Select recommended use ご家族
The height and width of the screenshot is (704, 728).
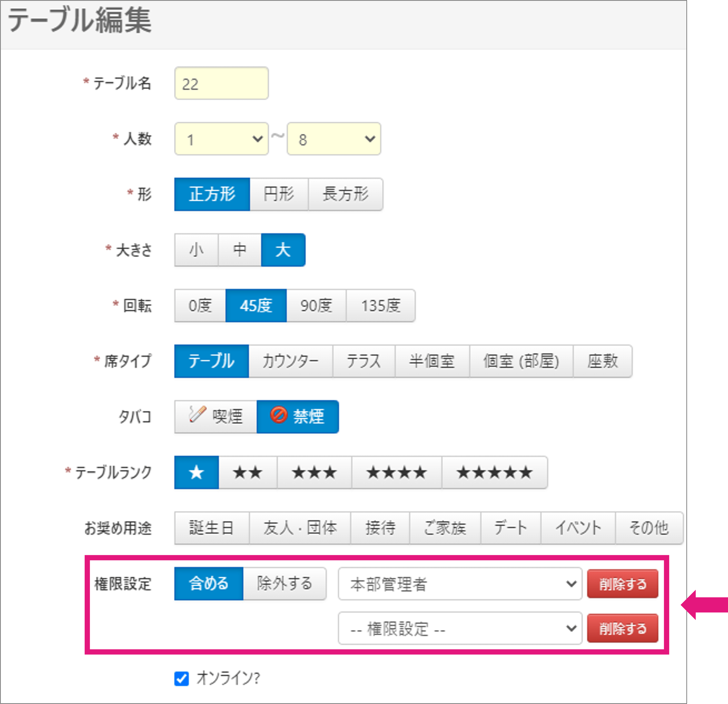(445, 528)
